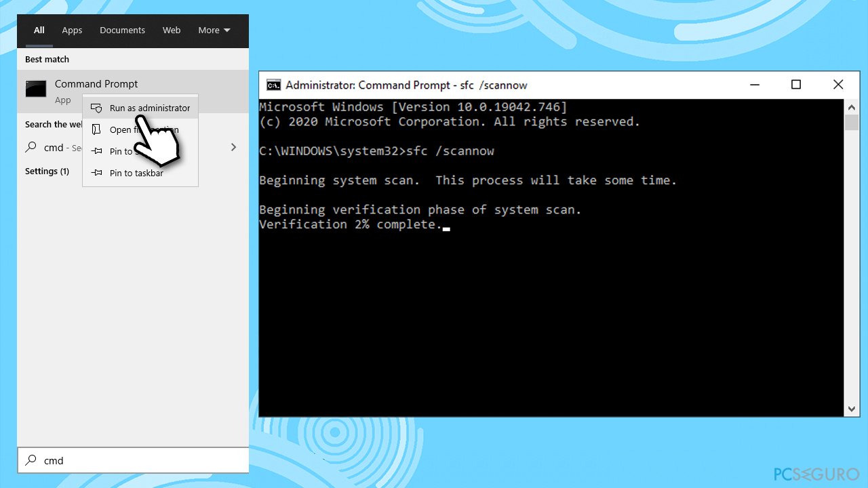Open the Command Prompt best match result
Image resolution: width=868 pixels, height=488 pixels.
point(133,91)
